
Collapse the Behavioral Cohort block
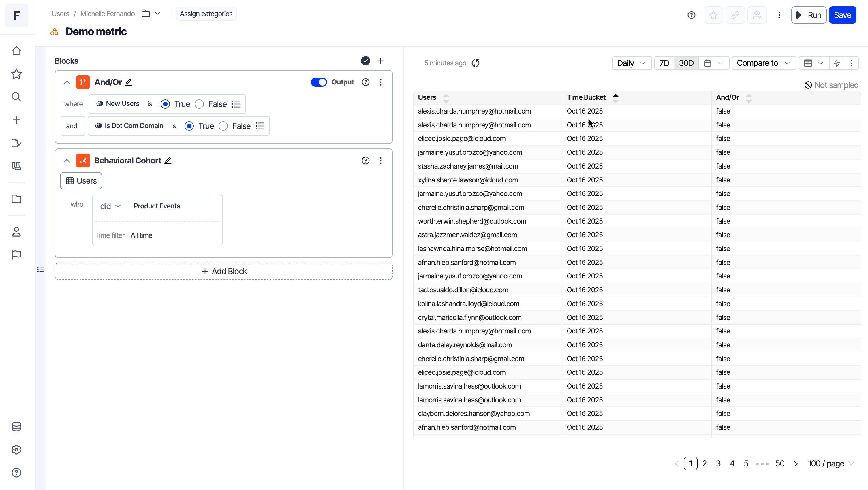coord(67,161)
